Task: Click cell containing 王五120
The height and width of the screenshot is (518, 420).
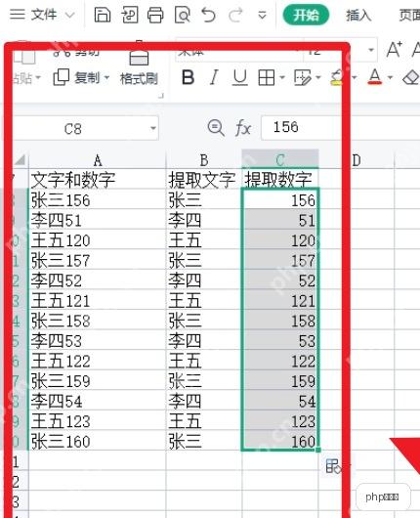Action: (x=97, y=239)
